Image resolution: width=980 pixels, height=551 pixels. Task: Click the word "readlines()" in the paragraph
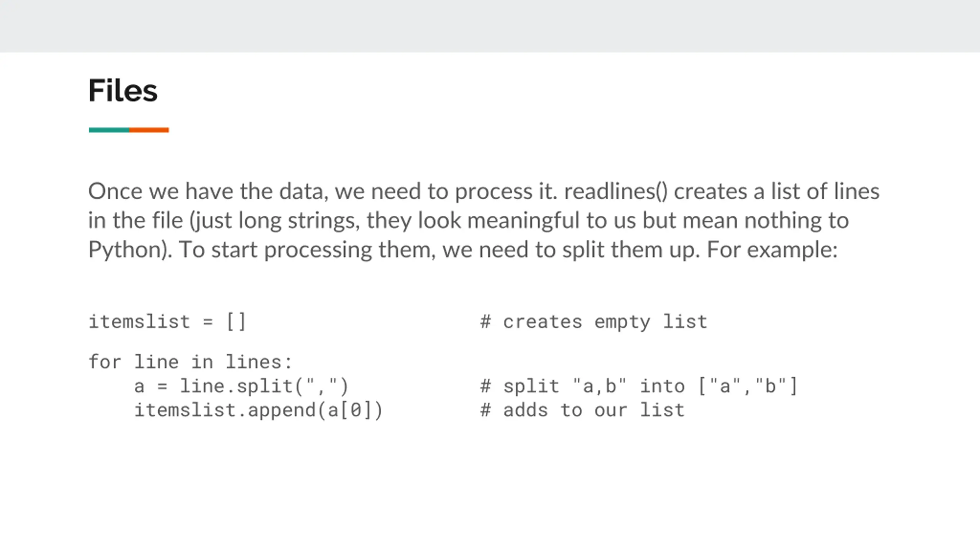pyautogui.click(x=616, y=191)
